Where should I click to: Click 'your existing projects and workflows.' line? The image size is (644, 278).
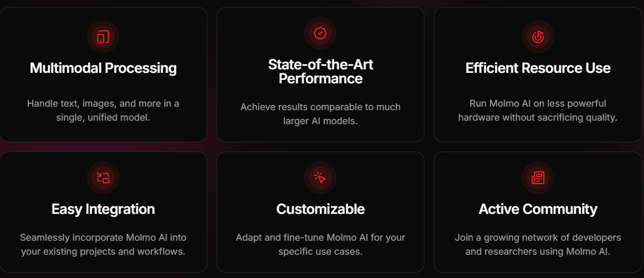(103, 252)
